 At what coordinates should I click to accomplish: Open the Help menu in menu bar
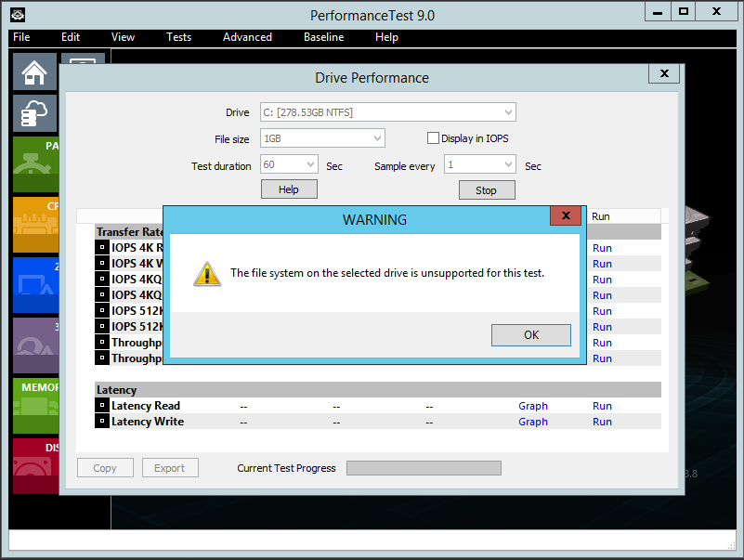pos(386,37)
